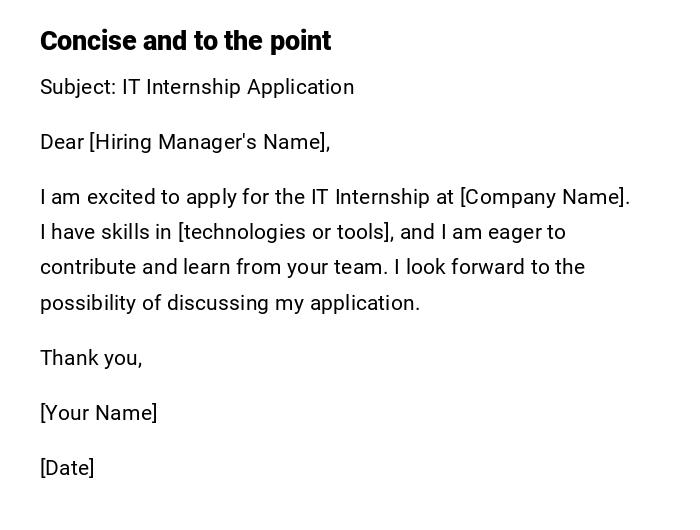Click the heading "Concise and to the point"
Screen dimensions: 700x530
pyautogui.click(x=185, y=41)
